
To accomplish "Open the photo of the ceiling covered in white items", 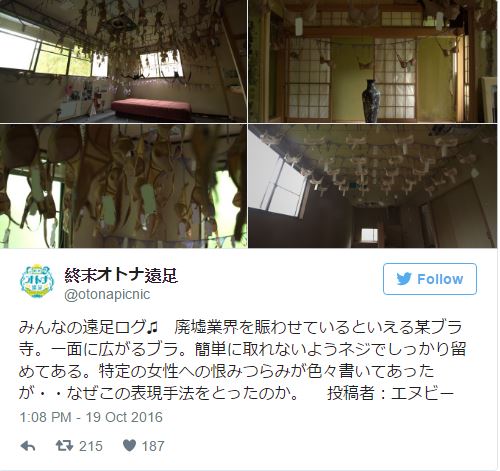I will pyautogui.click(x=373, y=186).
